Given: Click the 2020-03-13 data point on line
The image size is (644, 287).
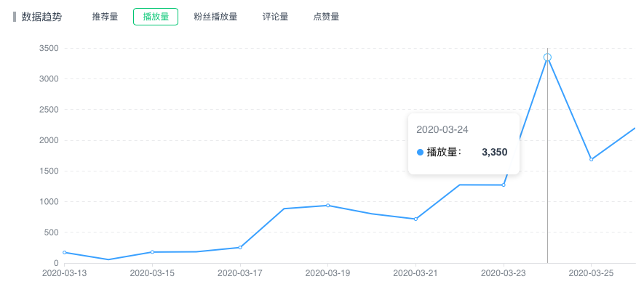Looking at the screenshot, I should tap(65, 253).
